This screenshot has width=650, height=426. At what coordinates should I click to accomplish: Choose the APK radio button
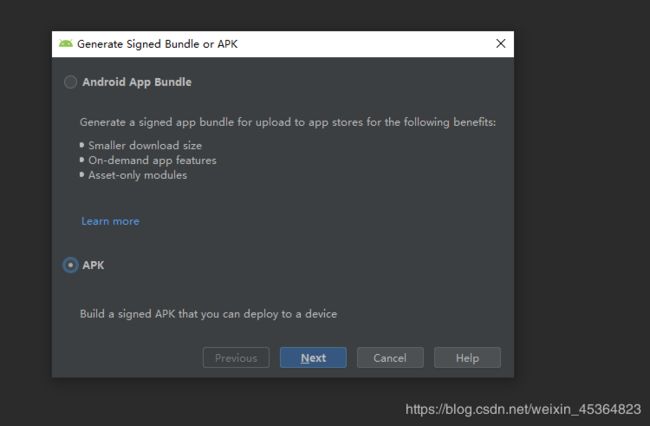click(70, 265)
